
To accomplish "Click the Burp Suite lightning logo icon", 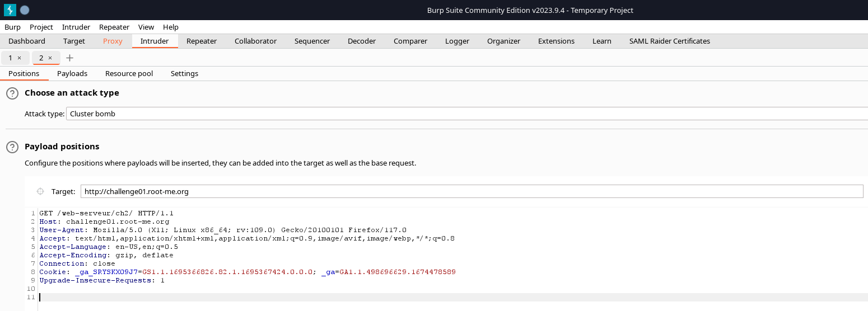I will tap(10, 10).
